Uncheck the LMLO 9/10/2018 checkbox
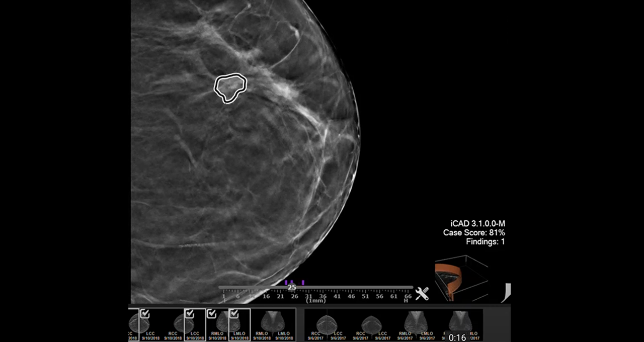644x342 pixels. point(234,314)
